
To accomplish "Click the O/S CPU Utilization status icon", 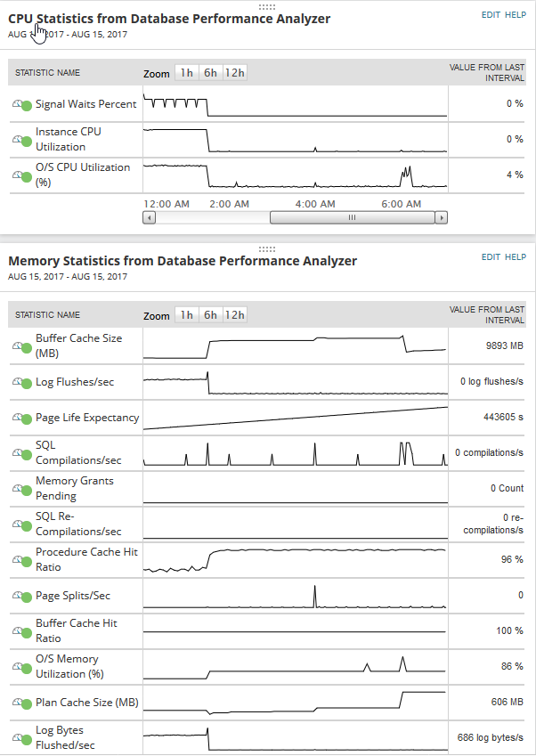I will (22, 175).
